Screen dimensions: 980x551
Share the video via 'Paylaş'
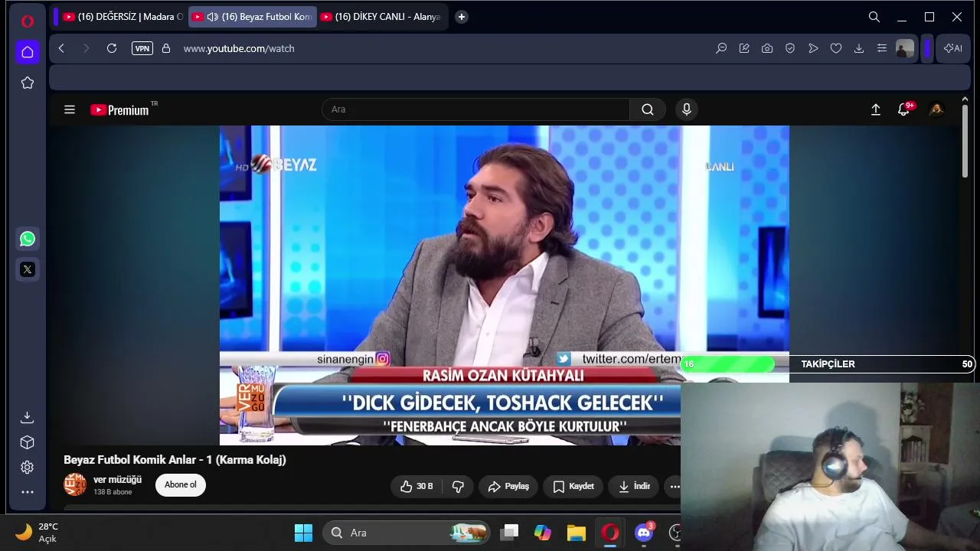click(x=508, y=486)
